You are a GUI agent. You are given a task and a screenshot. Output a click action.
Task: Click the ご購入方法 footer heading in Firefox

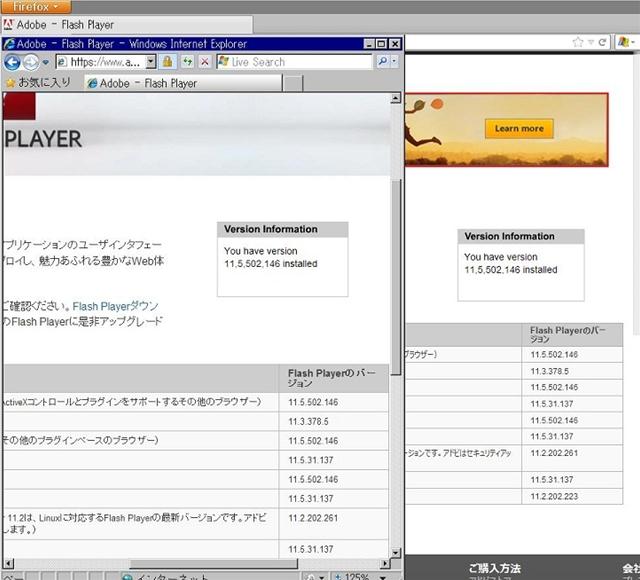tap(494, 568)
